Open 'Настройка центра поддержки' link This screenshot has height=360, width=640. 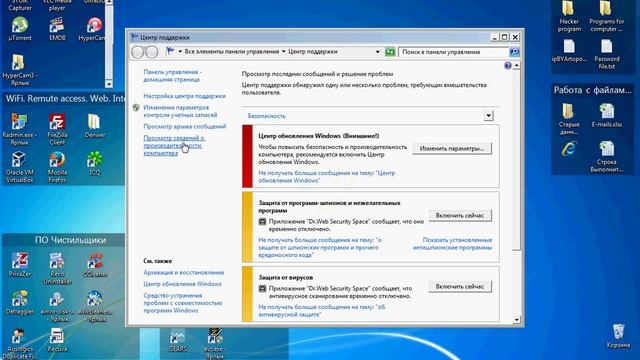pos(184,96)
